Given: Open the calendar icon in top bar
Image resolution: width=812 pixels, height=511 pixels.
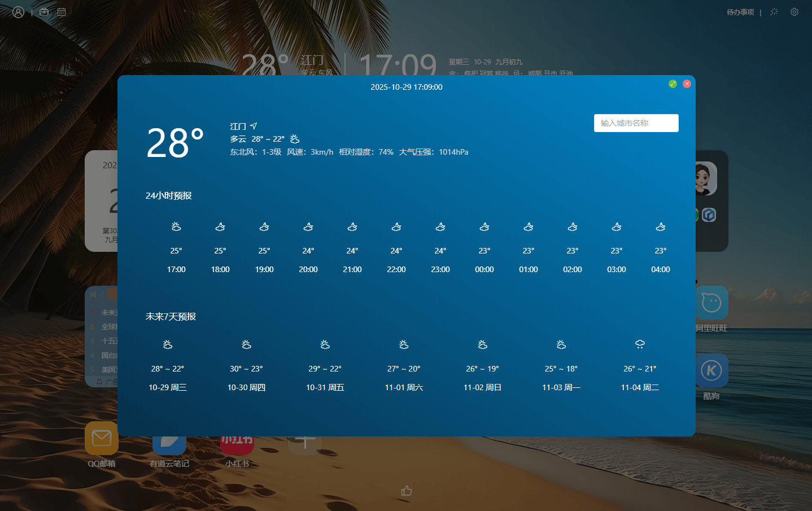Looking at the screenshot, I should [61, 12].
